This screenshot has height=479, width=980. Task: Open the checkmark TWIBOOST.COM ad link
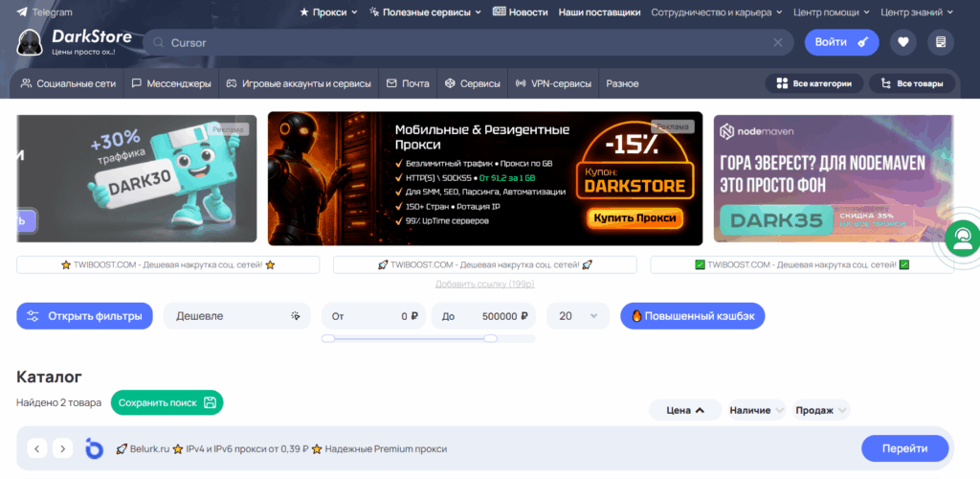[x=802, y=265]
